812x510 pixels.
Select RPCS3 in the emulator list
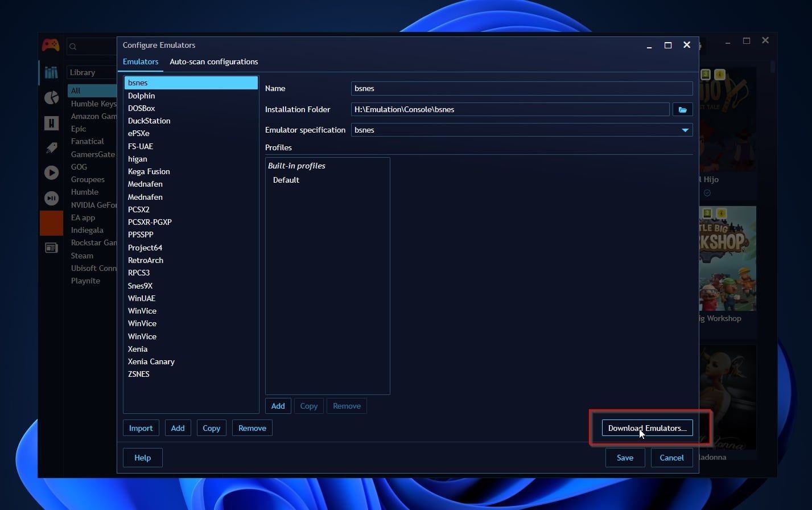coord(191,273)
